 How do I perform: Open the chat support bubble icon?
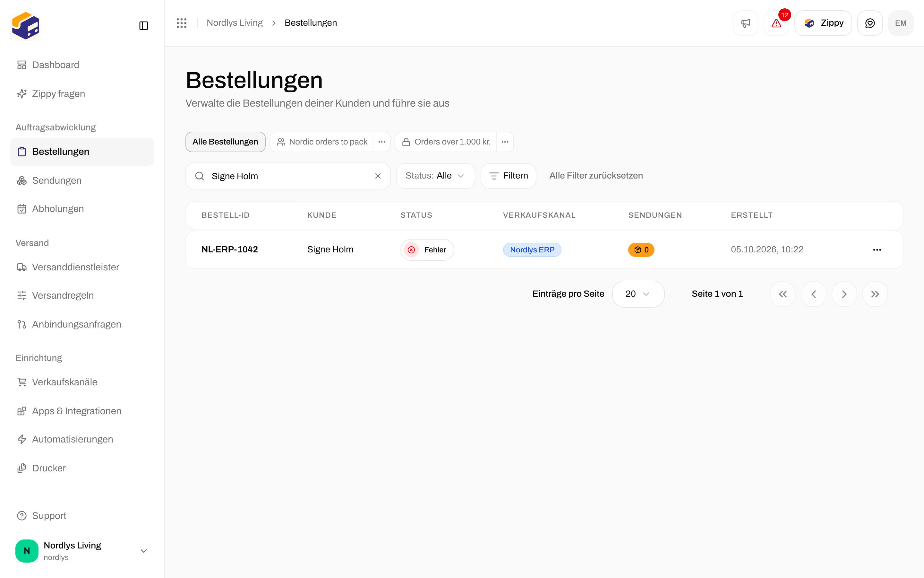pos(870,23)
